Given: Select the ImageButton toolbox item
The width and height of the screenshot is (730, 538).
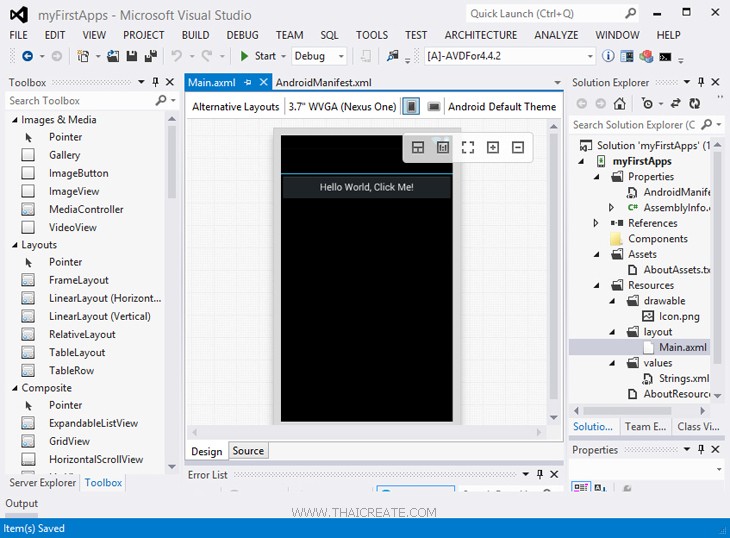Looking at the screenshot, I should (79, 173).
